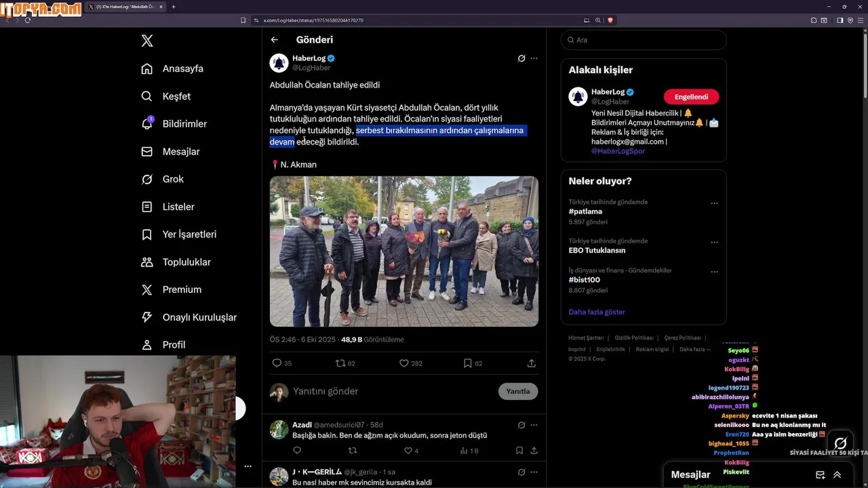Reload the browser page
The width and height of the screenshot is (868, 488).
pos(27,20)
